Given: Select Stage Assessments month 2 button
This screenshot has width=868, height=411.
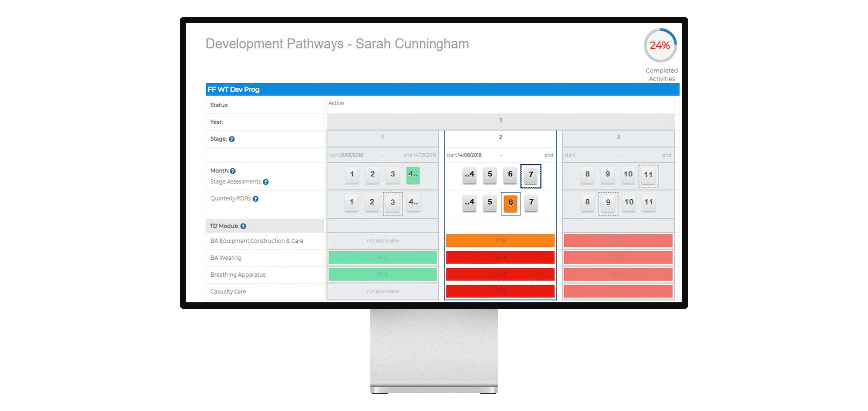Looking at the screenshot, I should 372,175.
